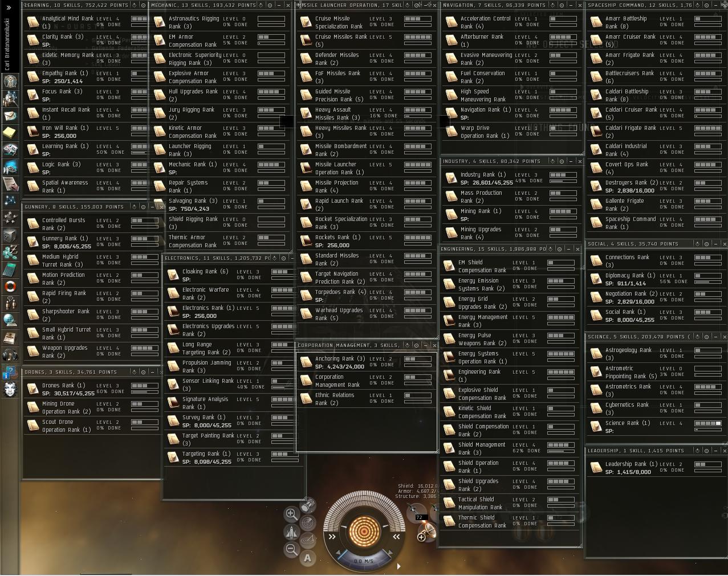Image resolution: width=728 pixels, height=576 pixels.
Task: Minimize the Industry skills window
Action: (x=571, y=161)
